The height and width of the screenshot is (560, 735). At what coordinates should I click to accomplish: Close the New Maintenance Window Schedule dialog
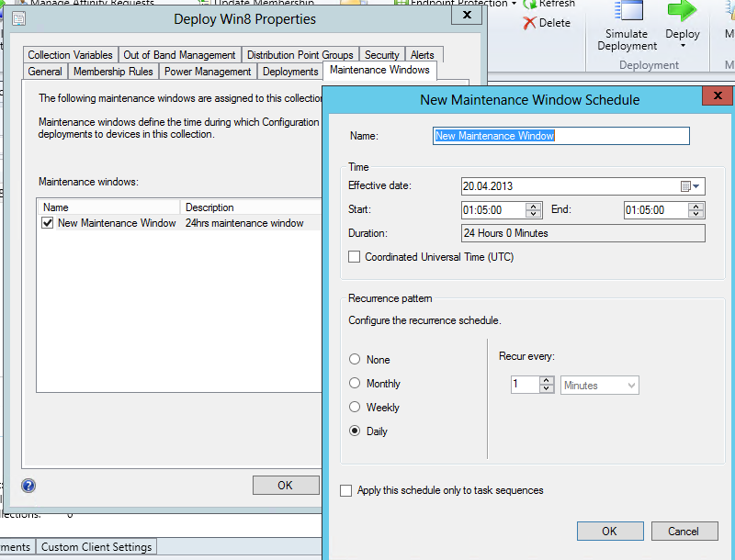click(x=718, y=95)
